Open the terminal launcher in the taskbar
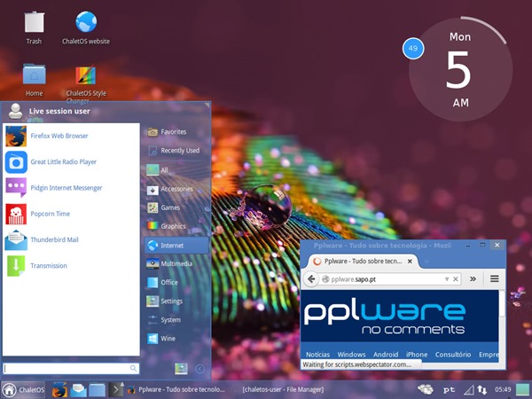Screen dimensions: 532x399 click(116, 390)
